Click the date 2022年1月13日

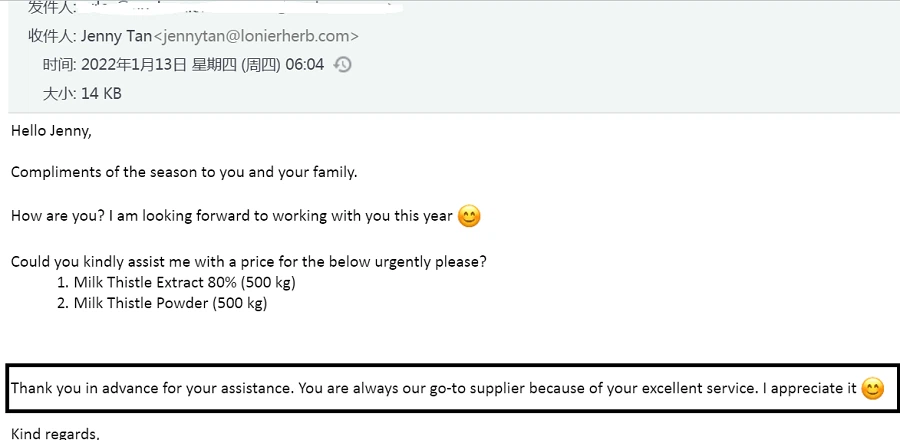pyautogui.click(x=134, y=65)
